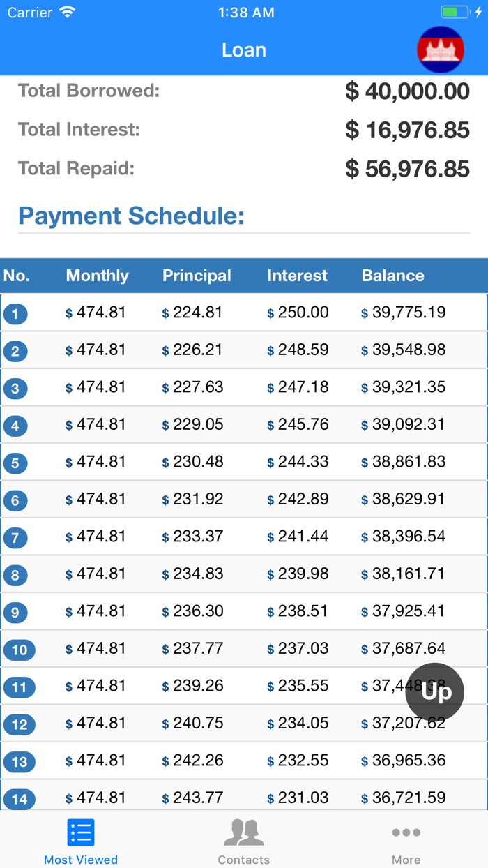Select the badge for payment row 5
This screenshot has width=488, height=868.
tap(15, 463)
